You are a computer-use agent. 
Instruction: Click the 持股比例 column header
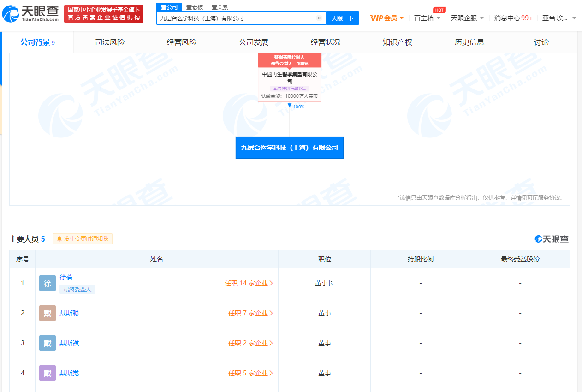(x=421, y=259)
